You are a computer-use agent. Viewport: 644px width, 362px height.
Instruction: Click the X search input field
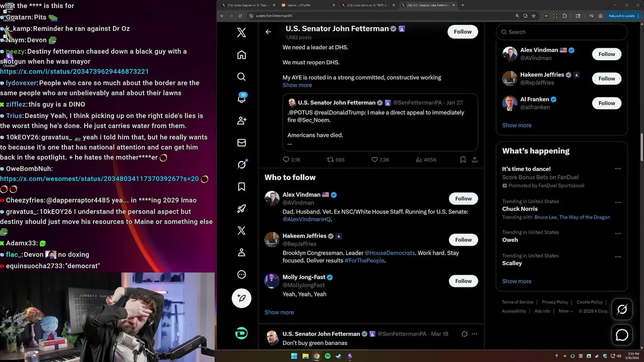[x=561, y=32]
